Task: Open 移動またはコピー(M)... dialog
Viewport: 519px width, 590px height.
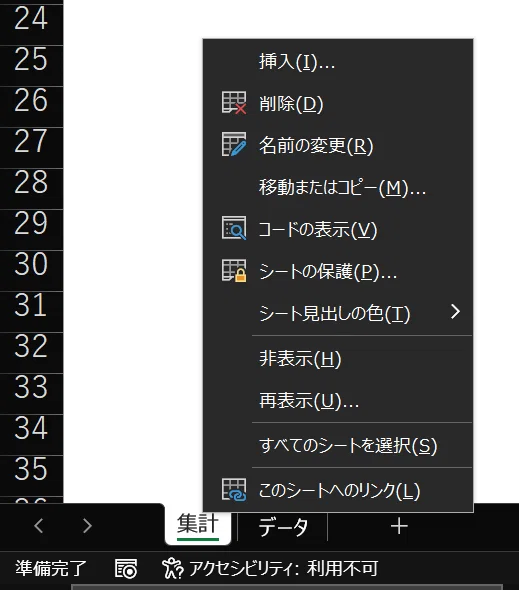Action: pyautogui.click(x=338, y=187)
